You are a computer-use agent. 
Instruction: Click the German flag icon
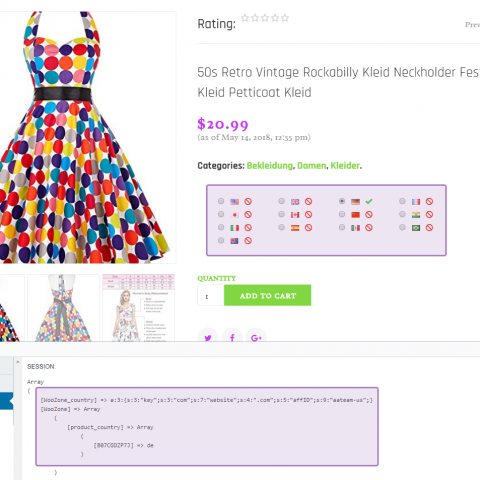pyautogui.click(x=355, y=202)
